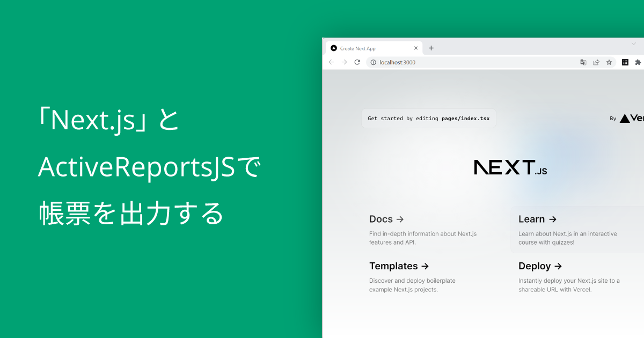
Task: Open the share options via the share icon
Action: pos(596,62)
